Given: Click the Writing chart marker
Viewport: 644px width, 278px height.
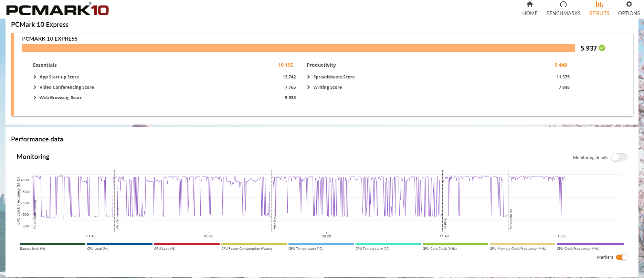Looking at the screenshot, I should click(445, 224).
